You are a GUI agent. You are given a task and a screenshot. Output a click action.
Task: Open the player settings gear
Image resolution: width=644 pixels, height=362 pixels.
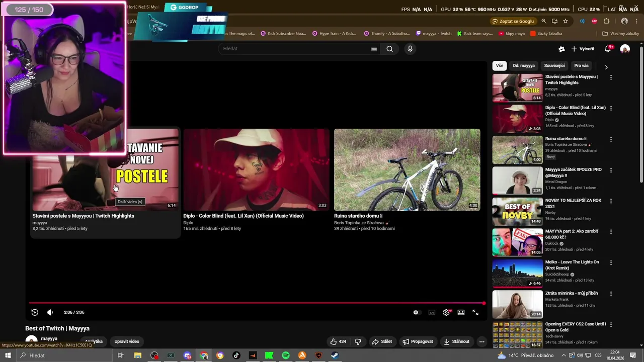[x=446, y=312]
